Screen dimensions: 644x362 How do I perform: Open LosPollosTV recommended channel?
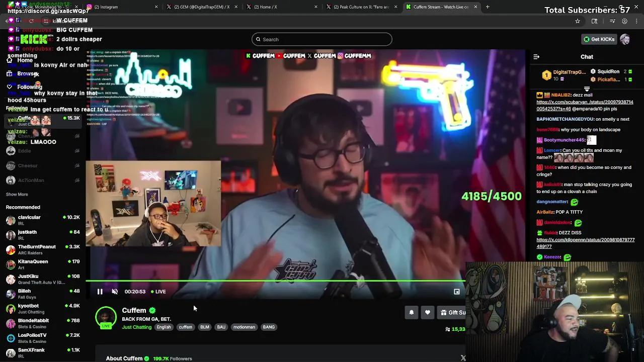click(43, 338)
